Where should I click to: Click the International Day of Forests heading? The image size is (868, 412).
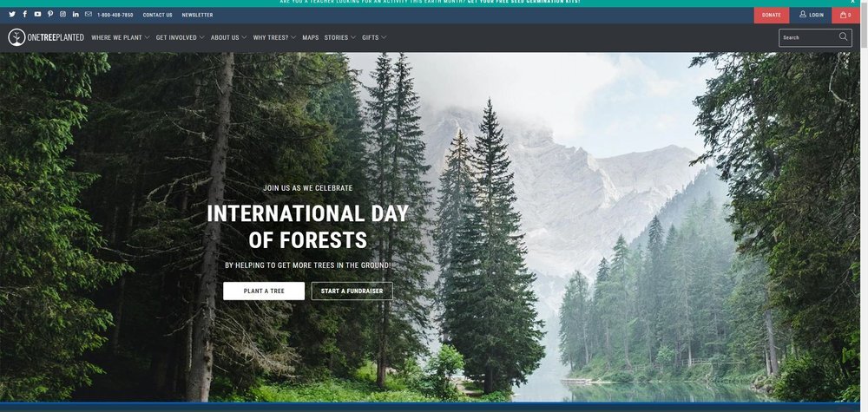tap(308, 226)
